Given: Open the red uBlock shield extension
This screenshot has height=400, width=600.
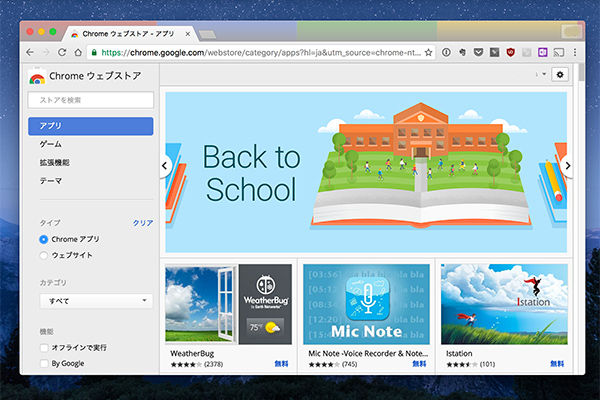Looking at the screenshot, I should point(510,52).
